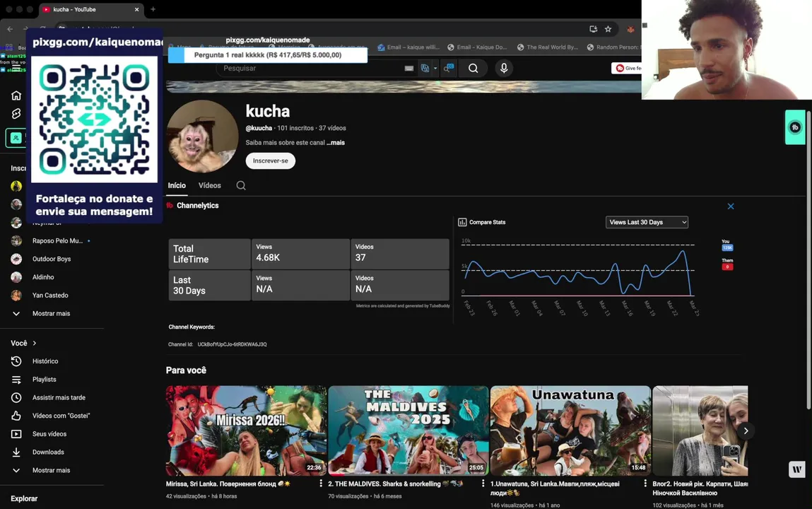Open the TubeBuddy side panel button
812x509 pixels.
tap(795, 127)
